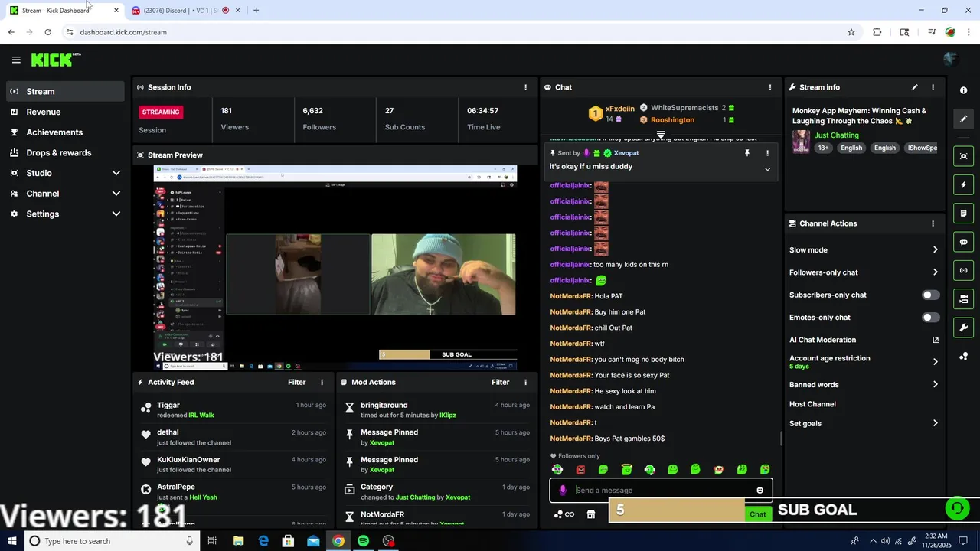
Task: Toggle Chat bubble widget icon in sidebar
Action: (963, 242)
